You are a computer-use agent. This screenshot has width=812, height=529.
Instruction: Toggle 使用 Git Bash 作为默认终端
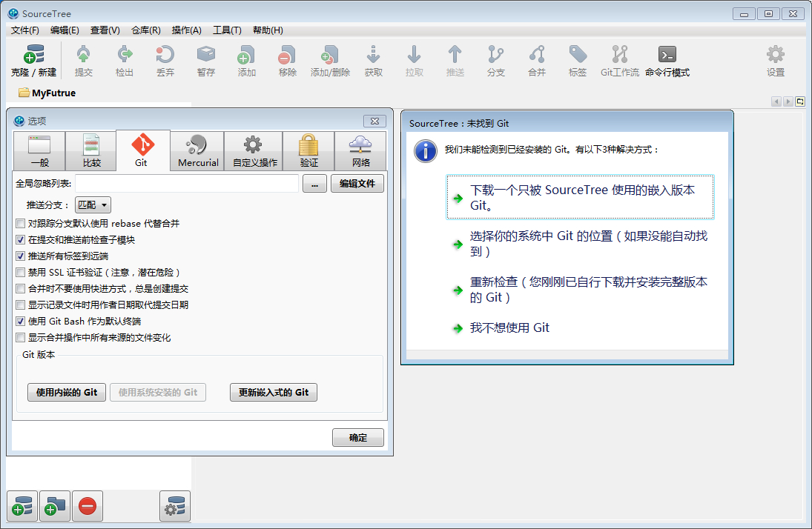[x=20, y=321]
